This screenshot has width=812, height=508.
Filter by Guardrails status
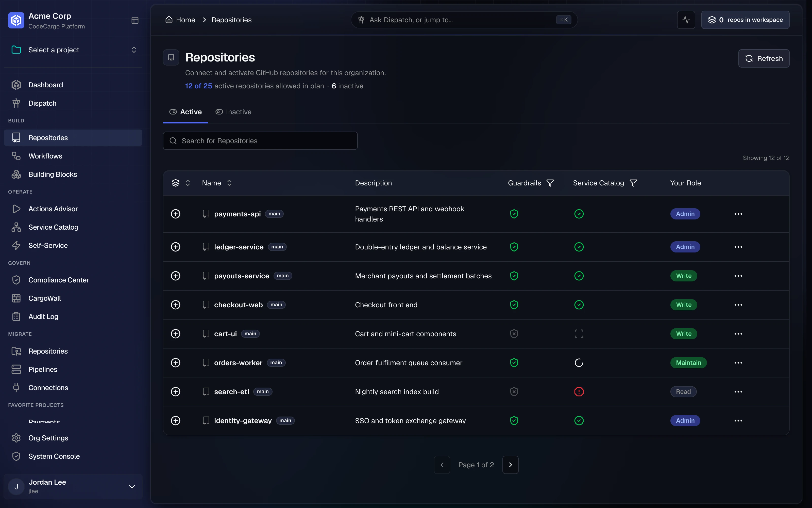coord(550,183)
